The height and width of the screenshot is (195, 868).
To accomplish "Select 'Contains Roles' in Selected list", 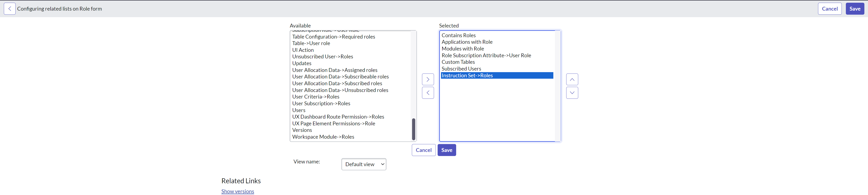I will (x=458, y=35).
